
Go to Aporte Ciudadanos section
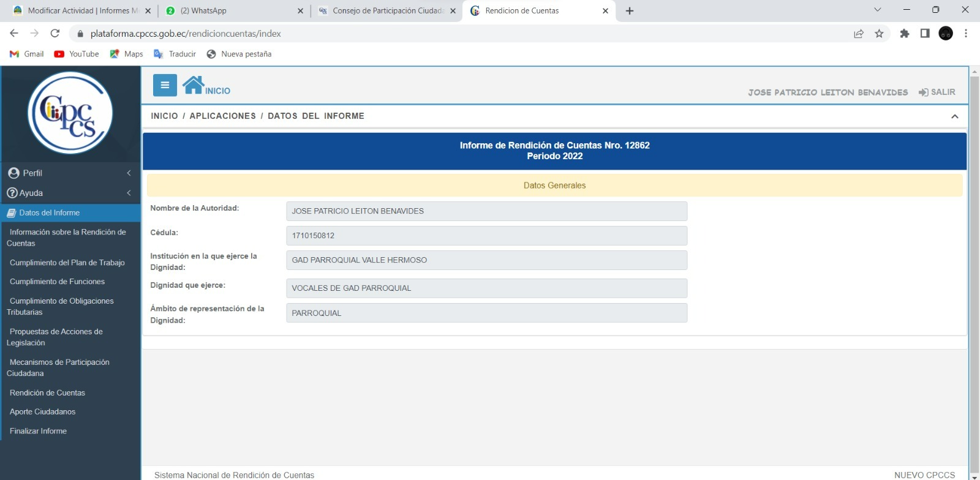(43, 412)
